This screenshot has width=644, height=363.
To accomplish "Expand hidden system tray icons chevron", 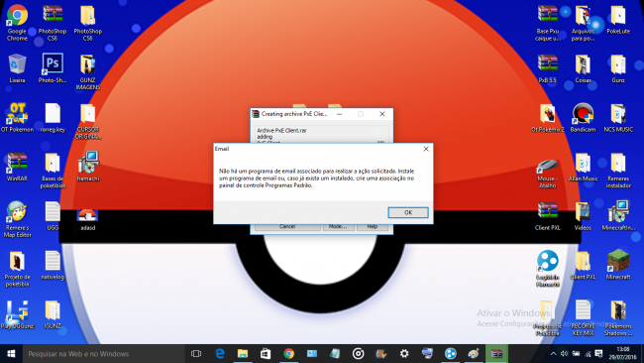I will 553,353.
